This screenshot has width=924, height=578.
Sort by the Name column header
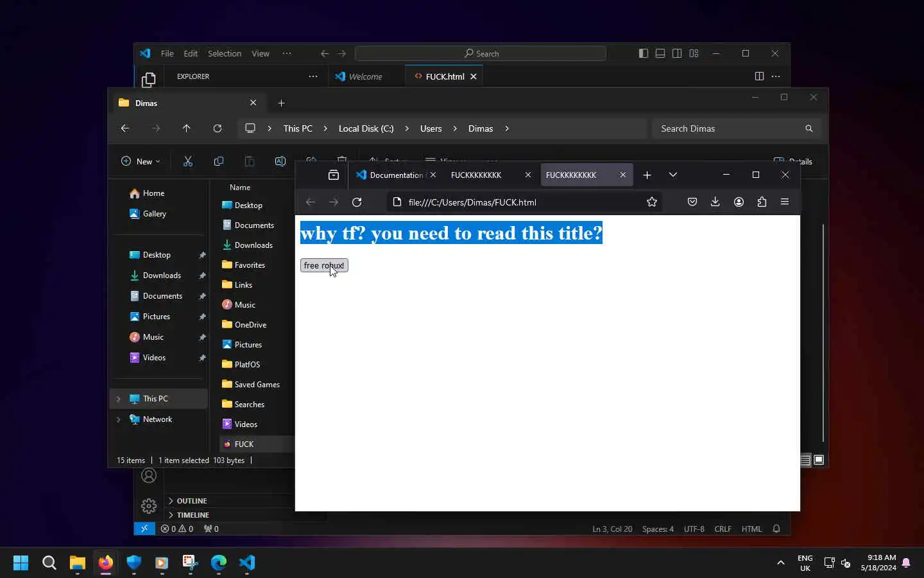(240, 188)
